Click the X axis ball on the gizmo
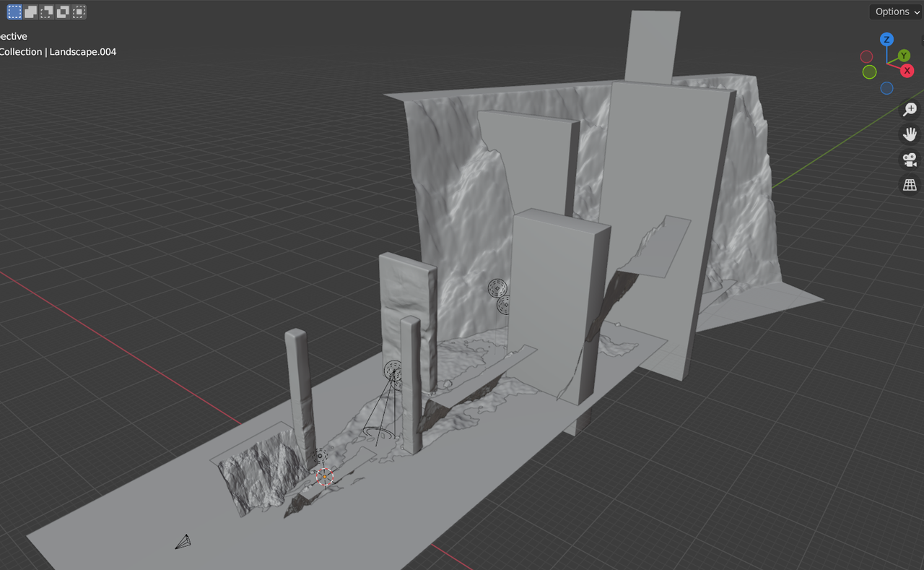924x570 pixels. [x=906, y=71]
